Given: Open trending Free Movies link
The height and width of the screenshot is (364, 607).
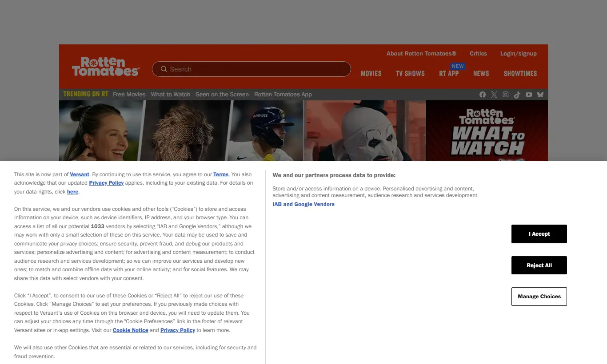Looking at the screenshot, I should pos(129,95).
